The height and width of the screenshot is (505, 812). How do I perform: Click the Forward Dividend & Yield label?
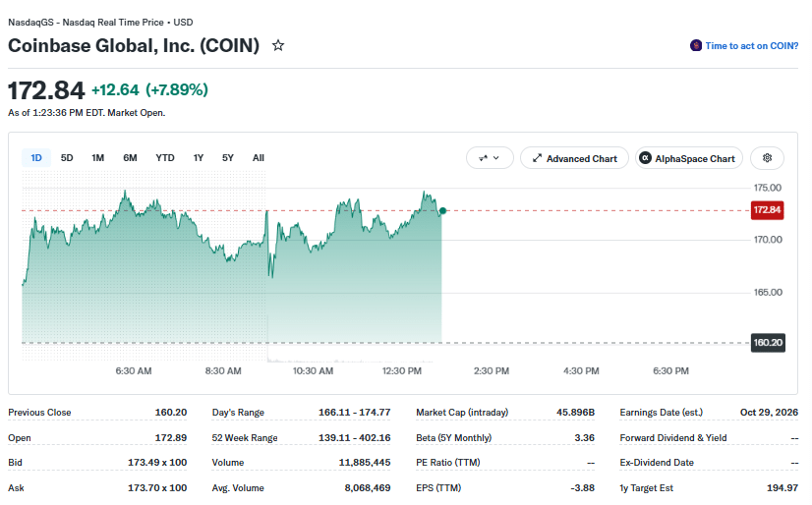click(673, 438)
